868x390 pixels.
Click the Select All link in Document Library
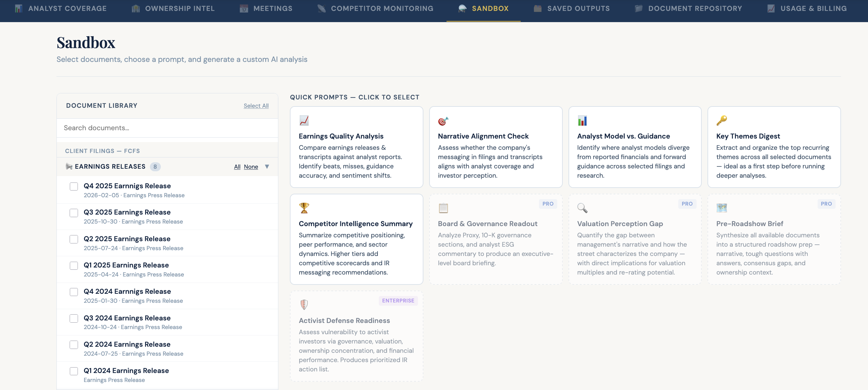[x=256, y=106]
